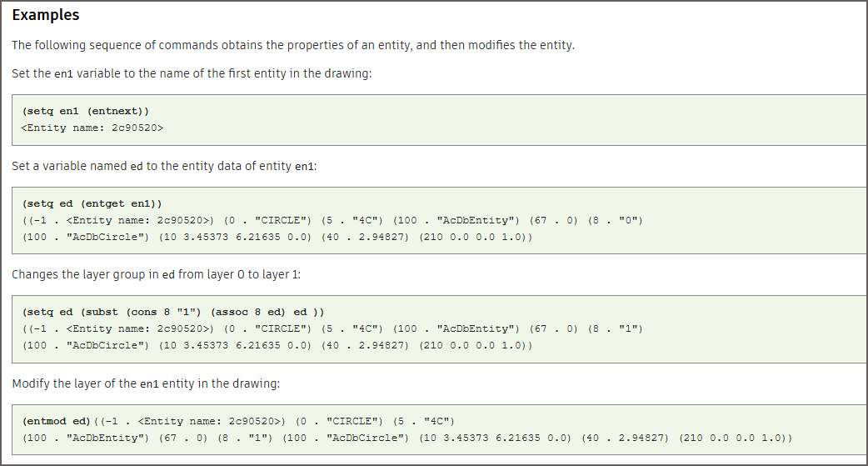Click the "(setq ed (entget en1))" code line
Viewport: 868px width, 466px height.
pos(92,203)
